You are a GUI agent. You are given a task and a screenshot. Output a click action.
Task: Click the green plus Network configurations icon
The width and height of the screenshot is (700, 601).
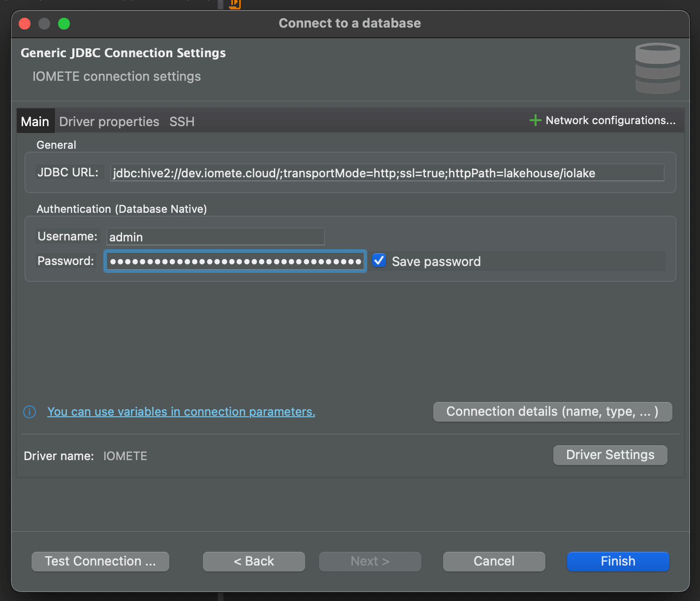click(x=535, y=120)
